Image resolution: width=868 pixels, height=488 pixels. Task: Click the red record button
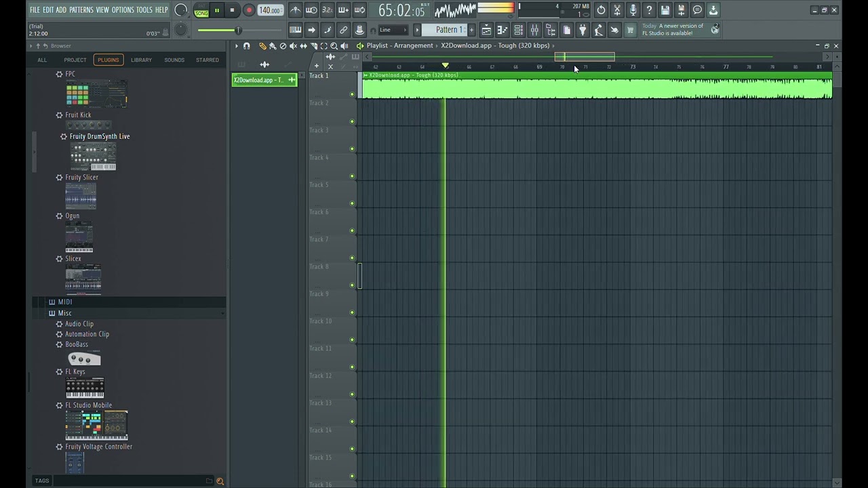[249, 10]
